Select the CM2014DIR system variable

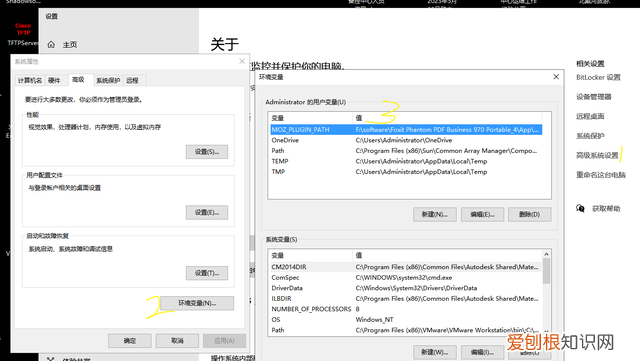pos(406,267)
